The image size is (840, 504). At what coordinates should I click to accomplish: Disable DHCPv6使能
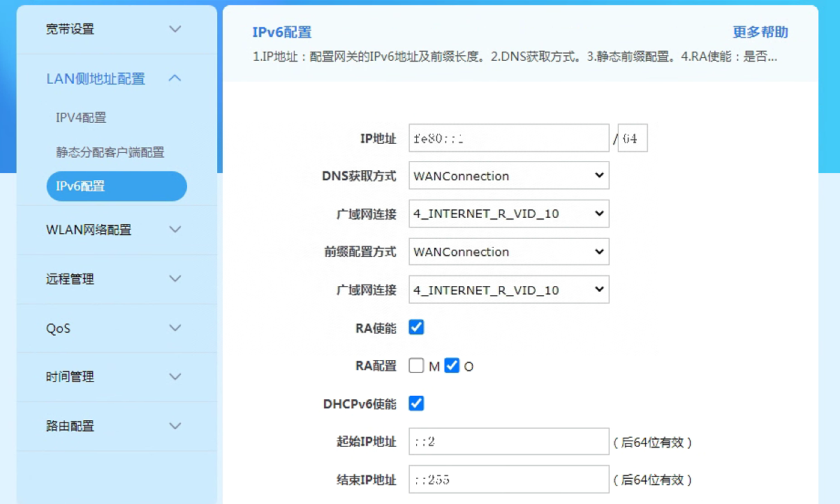coord(416,403)
